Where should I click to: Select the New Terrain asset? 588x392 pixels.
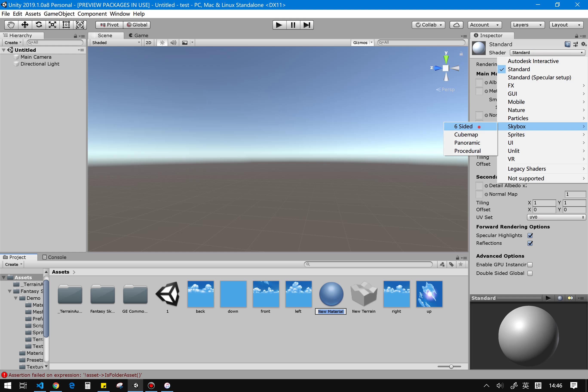[x=364, y=297]
